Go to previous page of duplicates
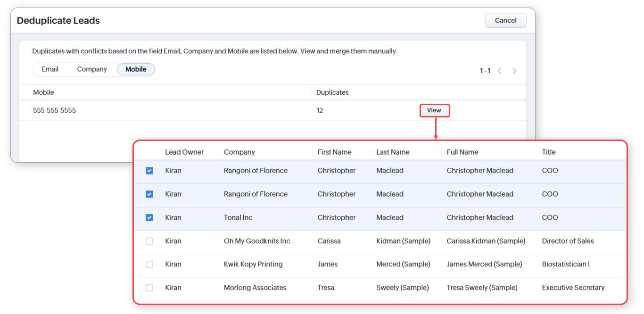This screenshot has height=314, width=644. tap(500, 71)
